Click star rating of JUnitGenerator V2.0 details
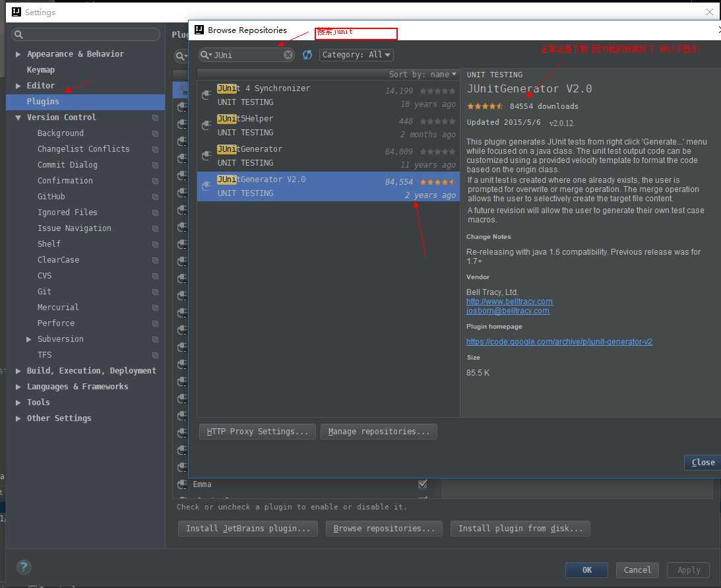 click(x=485, y=106)
